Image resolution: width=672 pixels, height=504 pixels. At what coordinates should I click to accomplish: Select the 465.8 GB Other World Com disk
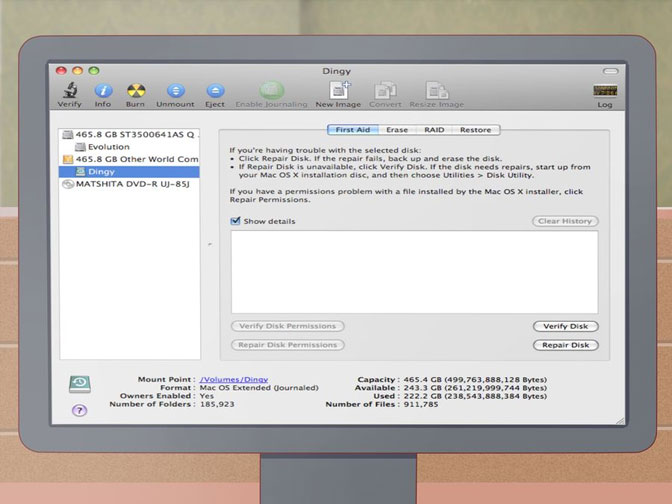(129, 159)
